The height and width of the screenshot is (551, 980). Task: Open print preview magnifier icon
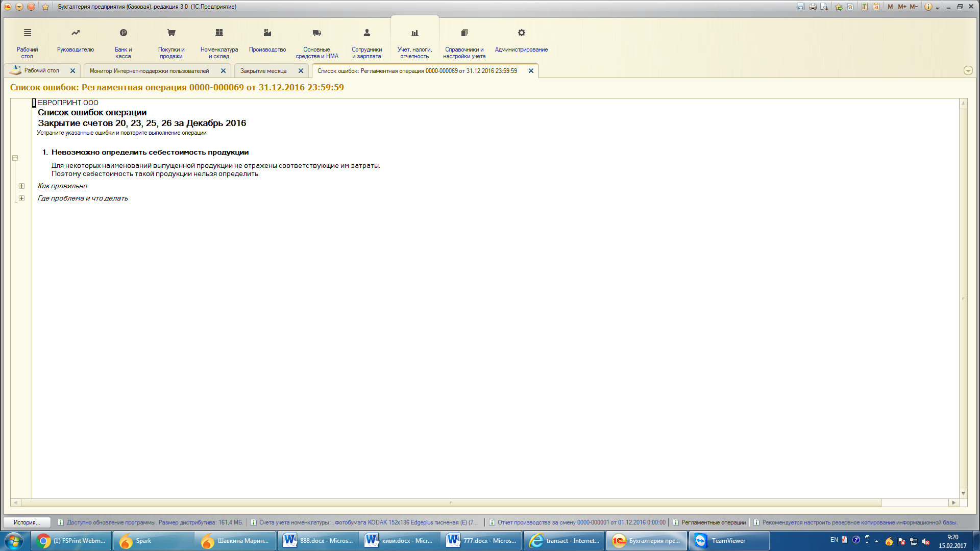point(824,7)
